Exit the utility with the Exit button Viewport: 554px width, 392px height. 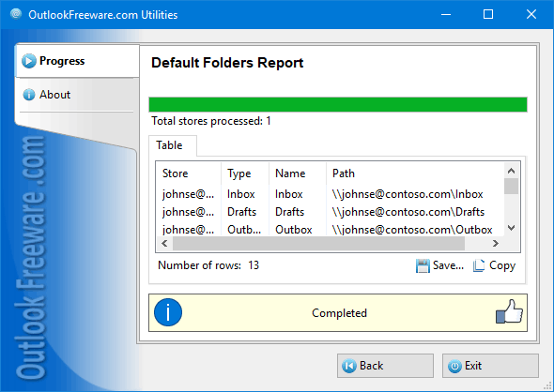coord(490,366)
